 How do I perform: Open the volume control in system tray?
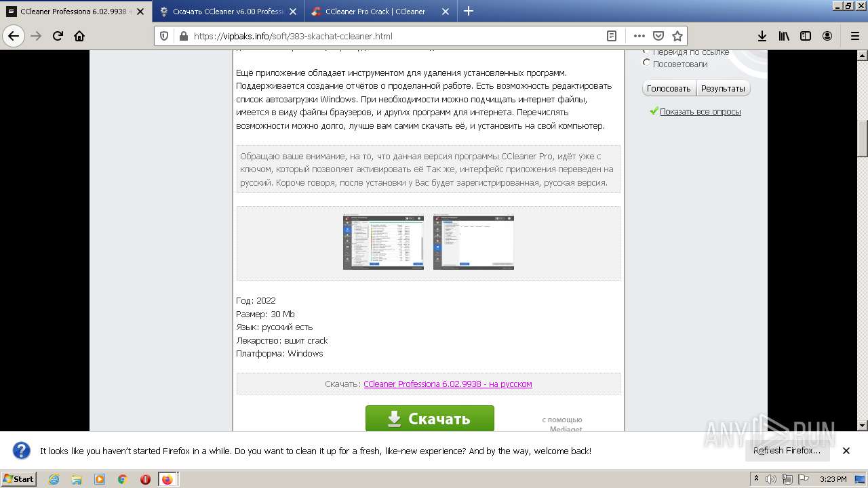(x=771, y=479)
